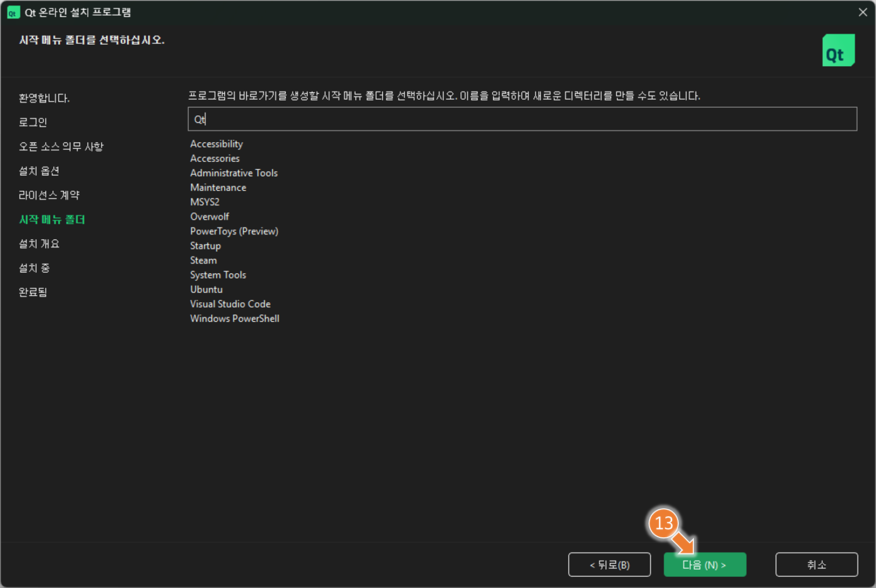Click the < 뒤로(B) button
Viewport: 876px width, 588px height.
609,564
